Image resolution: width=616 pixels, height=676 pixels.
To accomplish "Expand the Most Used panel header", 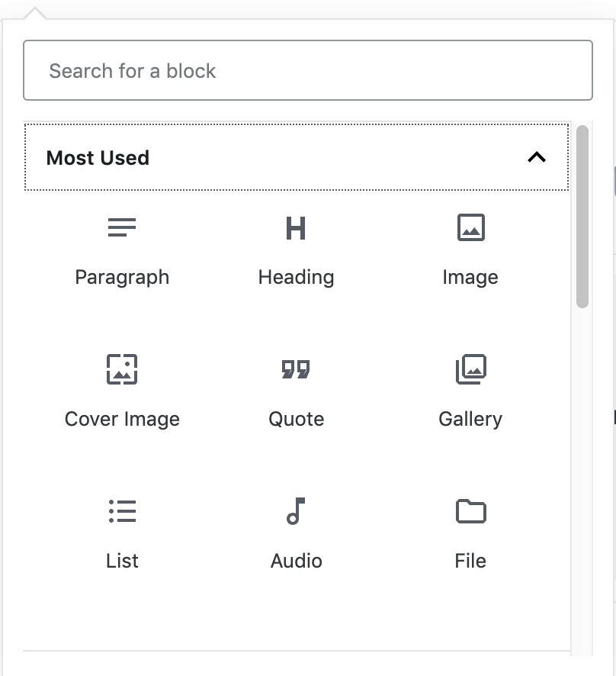I will pyautogui.click(x=296, y=158).
